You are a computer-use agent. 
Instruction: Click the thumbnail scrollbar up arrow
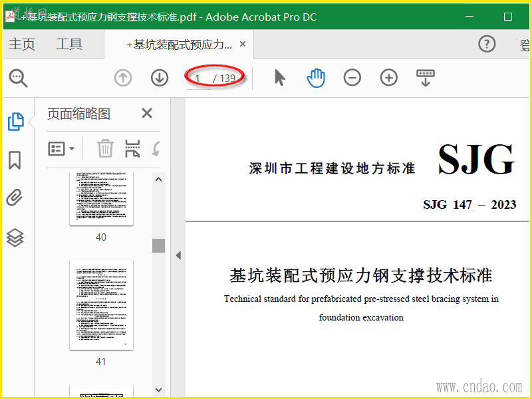(158, 180)
